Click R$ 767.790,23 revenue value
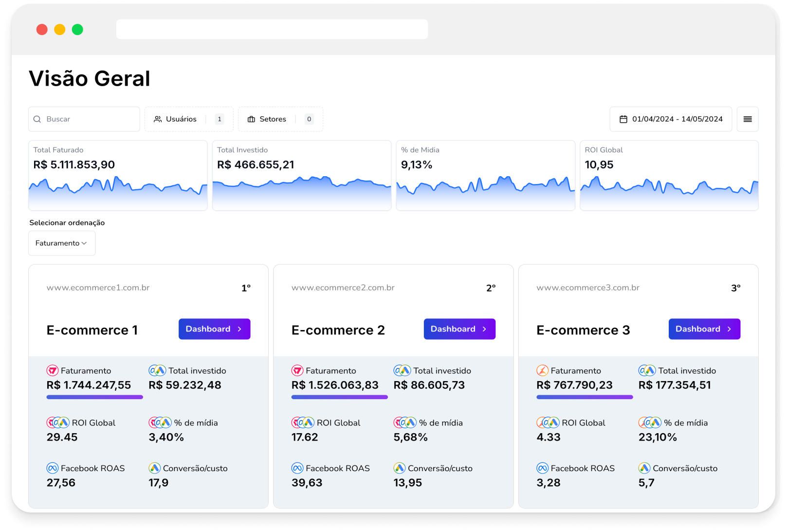 tap(574, 385)
